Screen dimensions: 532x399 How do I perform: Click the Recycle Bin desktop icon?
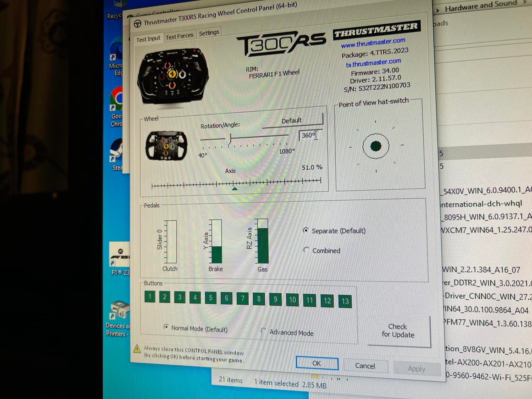click(115, 10)
